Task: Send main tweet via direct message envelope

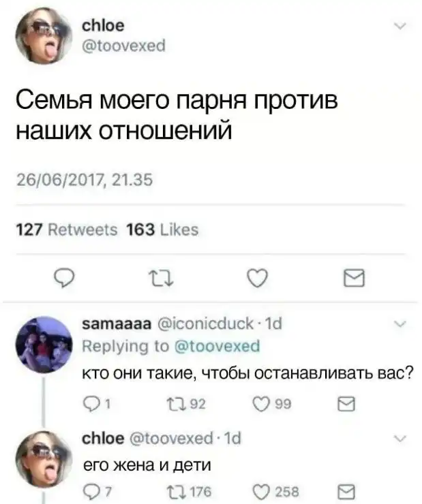Action: 354,278
